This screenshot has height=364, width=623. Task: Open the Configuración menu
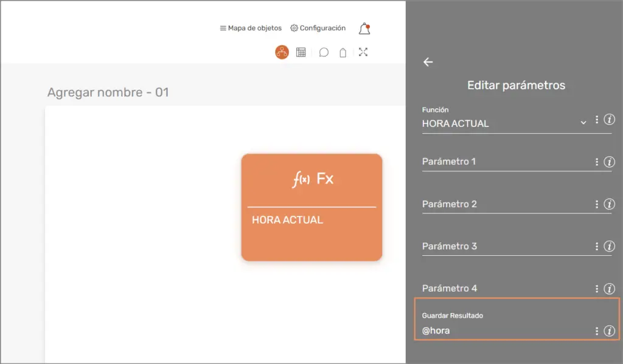[x=318, y=28]
